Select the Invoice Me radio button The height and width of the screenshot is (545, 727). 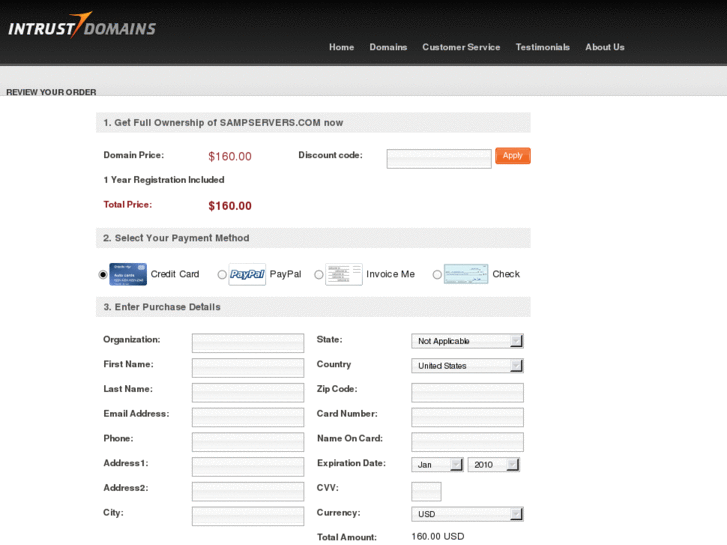pyautogui.click(x=319, y=275)
